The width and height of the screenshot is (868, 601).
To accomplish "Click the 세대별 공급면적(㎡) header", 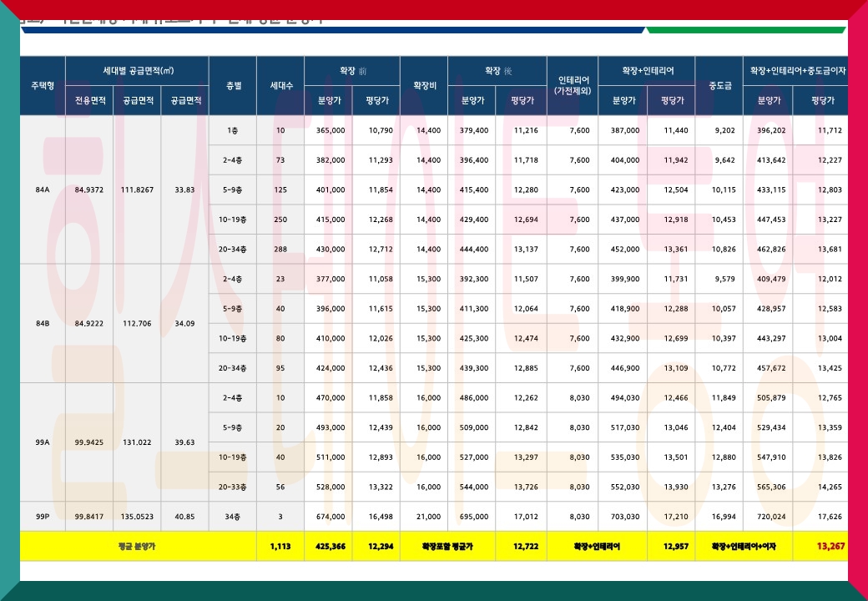I will (x=137, y=71).
